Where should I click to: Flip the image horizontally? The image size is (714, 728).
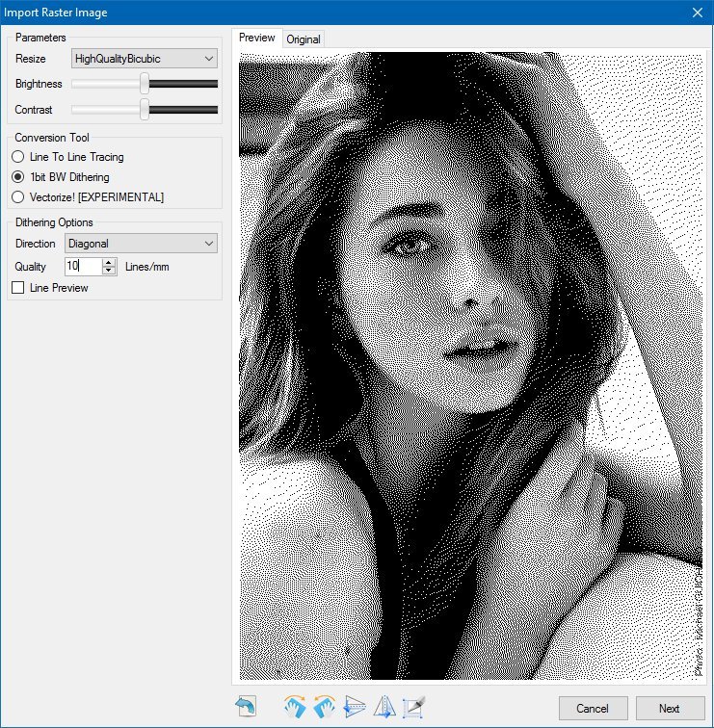point(384,707)
